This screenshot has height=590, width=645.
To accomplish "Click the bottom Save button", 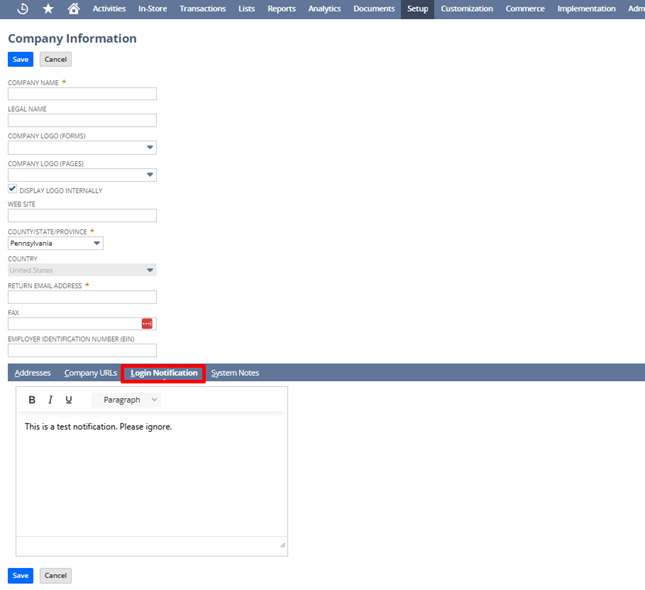I will tap(21, 576).
